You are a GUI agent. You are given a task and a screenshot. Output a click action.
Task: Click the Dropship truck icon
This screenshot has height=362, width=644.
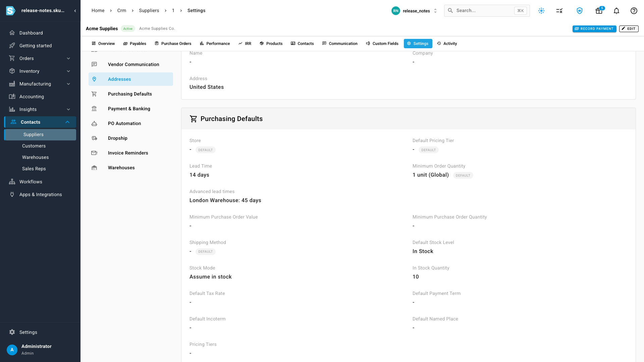[94, 138]
